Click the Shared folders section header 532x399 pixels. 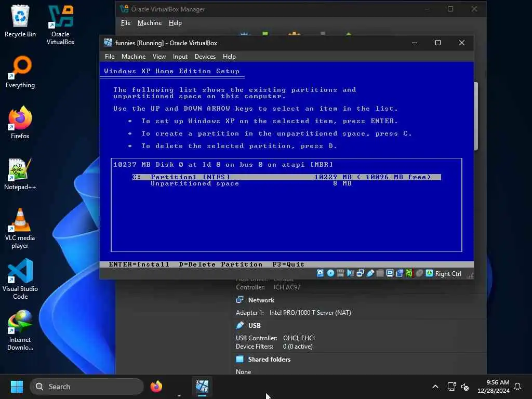click(x=269, y=359)
